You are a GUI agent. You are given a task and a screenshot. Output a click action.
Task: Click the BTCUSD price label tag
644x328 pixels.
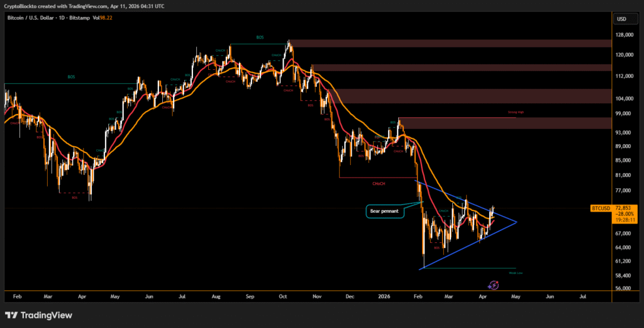tap(601, 208)
